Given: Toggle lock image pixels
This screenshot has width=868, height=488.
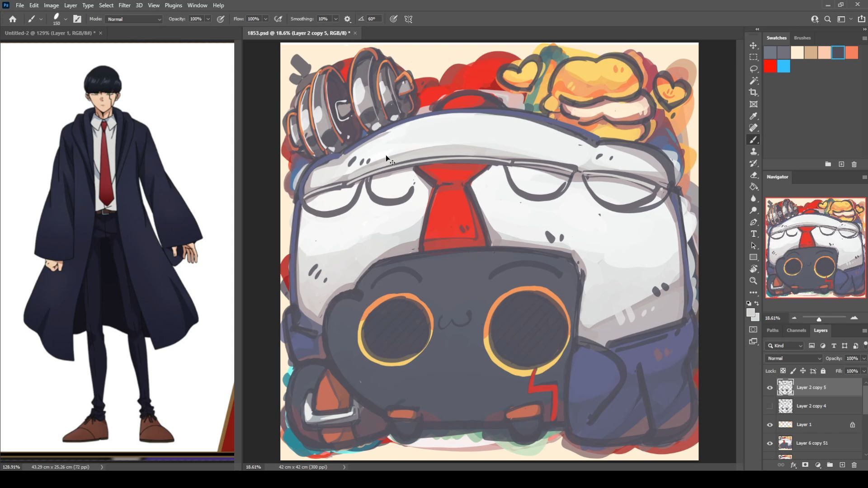Looking at the screenshot, I should (793, 371).
